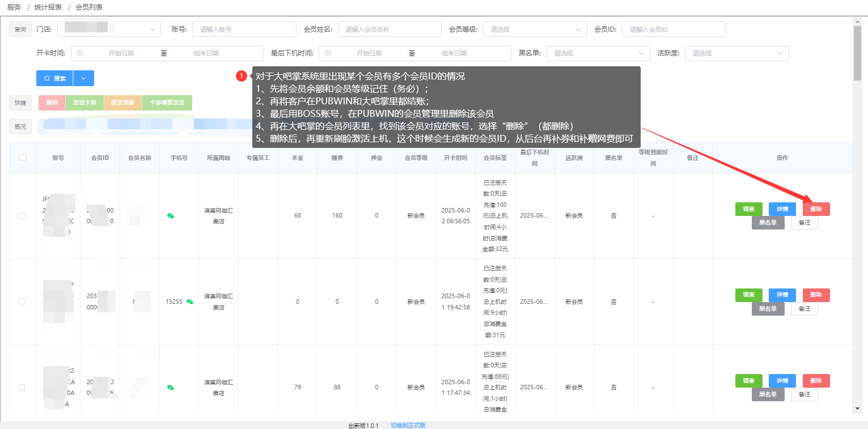Click the 切换到正式版 link in footer
868x429 pixels.
coord(408,425)
